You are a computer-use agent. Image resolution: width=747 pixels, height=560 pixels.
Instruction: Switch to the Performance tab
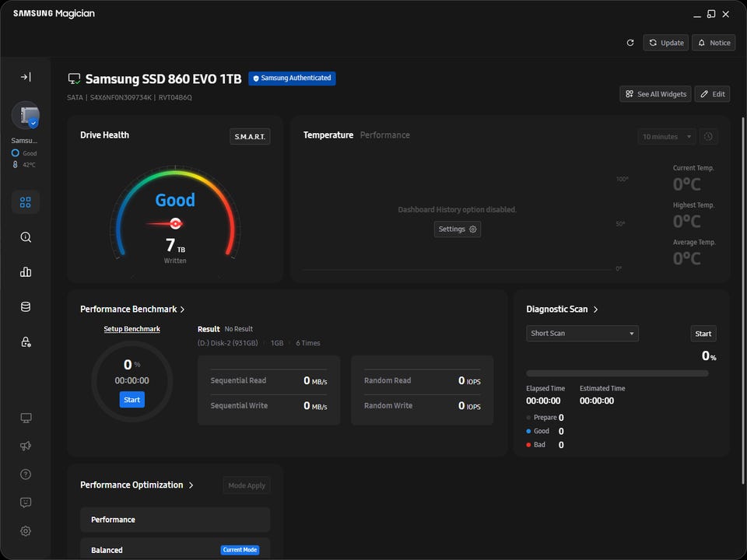point(384,135)
